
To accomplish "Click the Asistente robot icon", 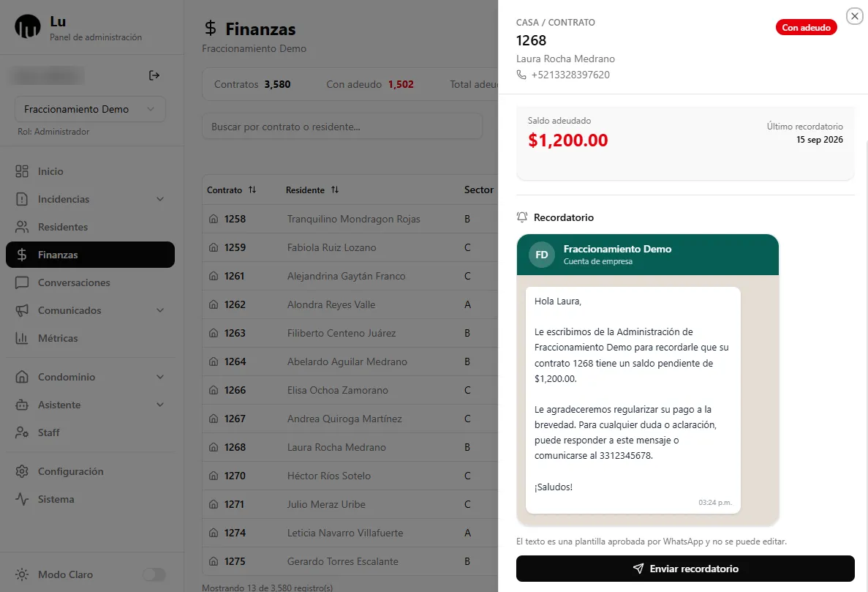I will coord(22,405).
